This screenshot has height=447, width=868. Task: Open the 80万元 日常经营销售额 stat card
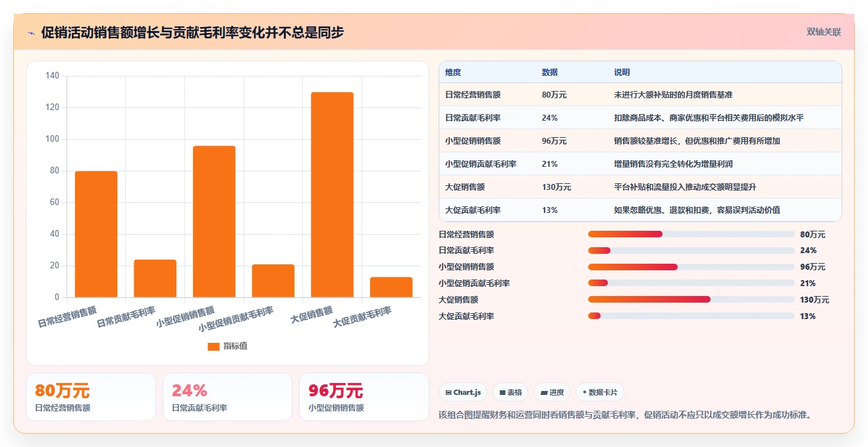tap(91, 397)
